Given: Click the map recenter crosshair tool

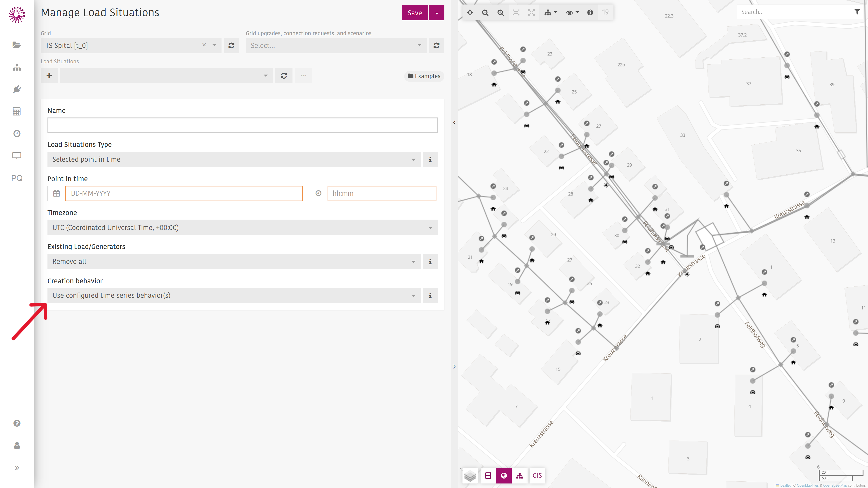Looking at the screenshot, I should pyautogui.click(x=470, y=12).
